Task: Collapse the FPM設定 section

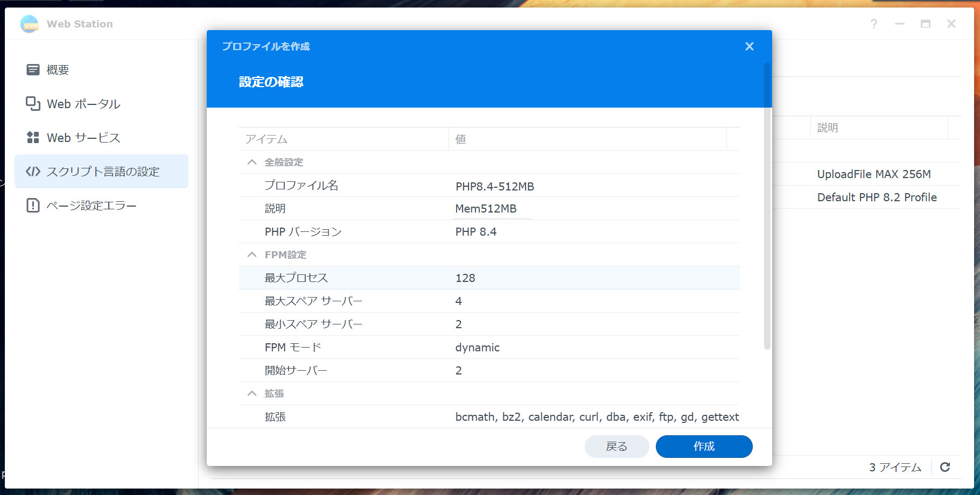Action: coord(251,254)
